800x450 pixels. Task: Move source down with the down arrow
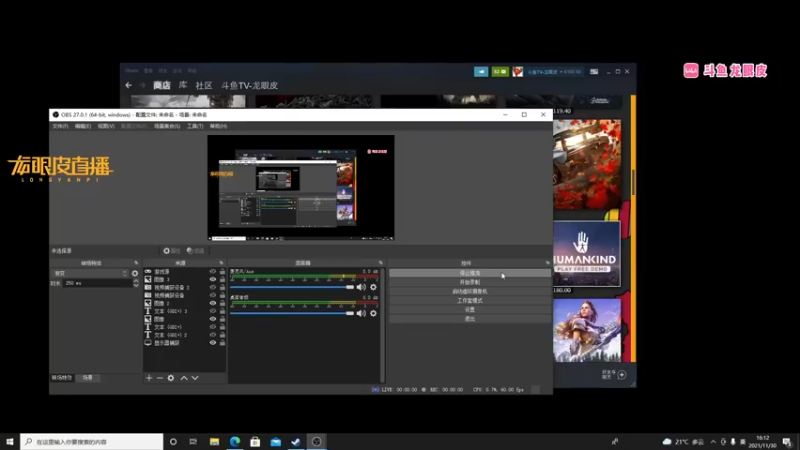(x=195, y=378)
